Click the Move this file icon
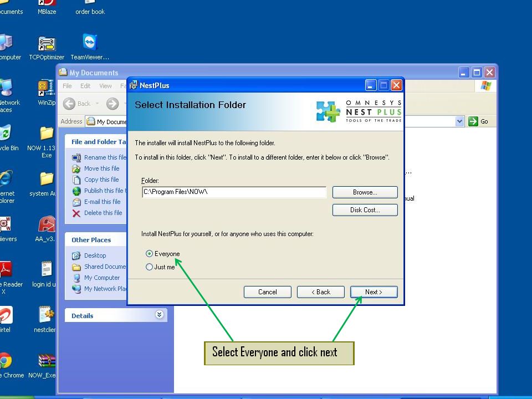 click(x=76, y=168)
